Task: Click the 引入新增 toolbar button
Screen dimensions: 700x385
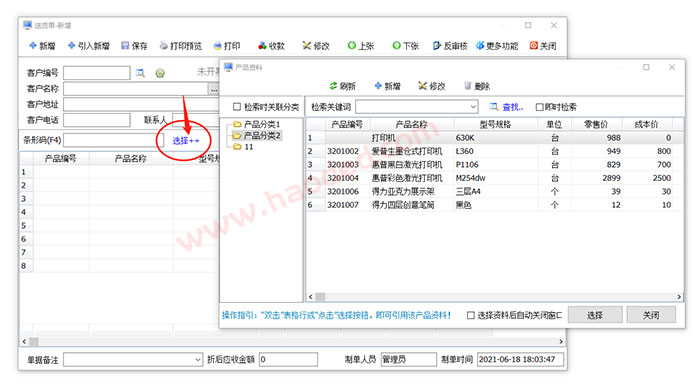Action: (89, 46)
